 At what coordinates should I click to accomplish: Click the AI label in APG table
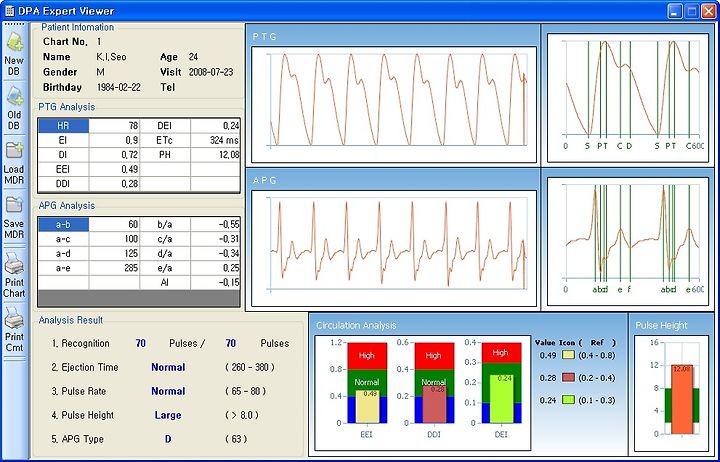pos(165,283)
